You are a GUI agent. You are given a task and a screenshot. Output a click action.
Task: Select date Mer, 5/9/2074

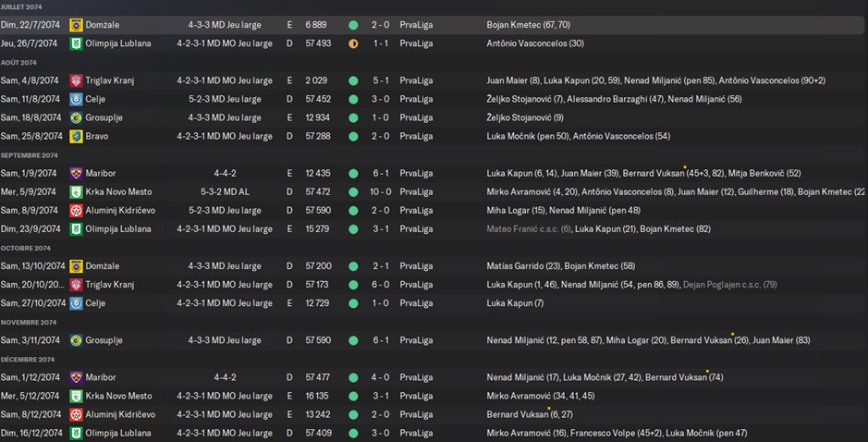pos(29,191)
